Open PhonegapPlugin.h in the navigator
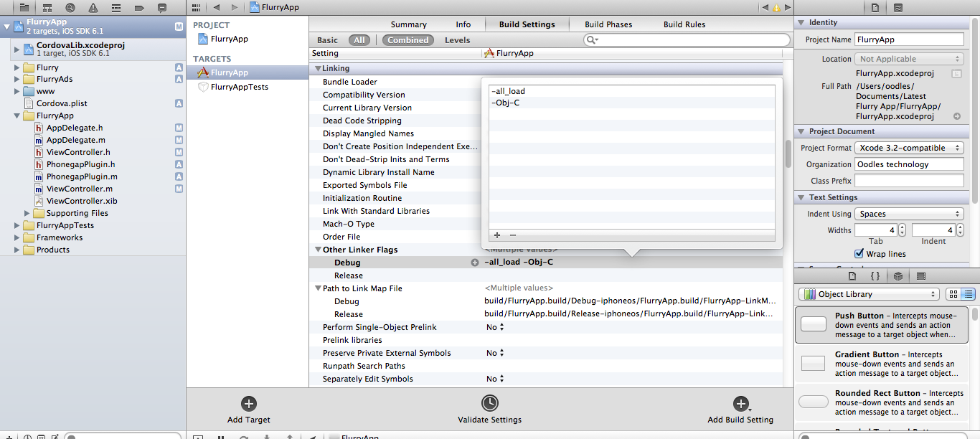Image resolution: width=980 pixels, height=439 pixels. tap(81, 165)
